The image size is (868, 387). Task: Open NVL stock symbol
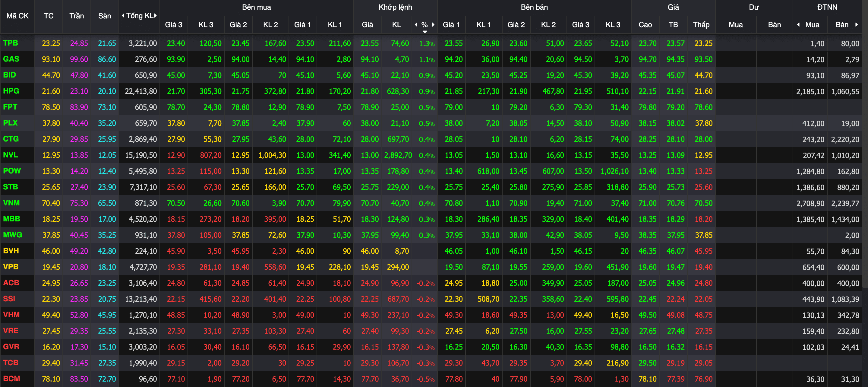11,155
